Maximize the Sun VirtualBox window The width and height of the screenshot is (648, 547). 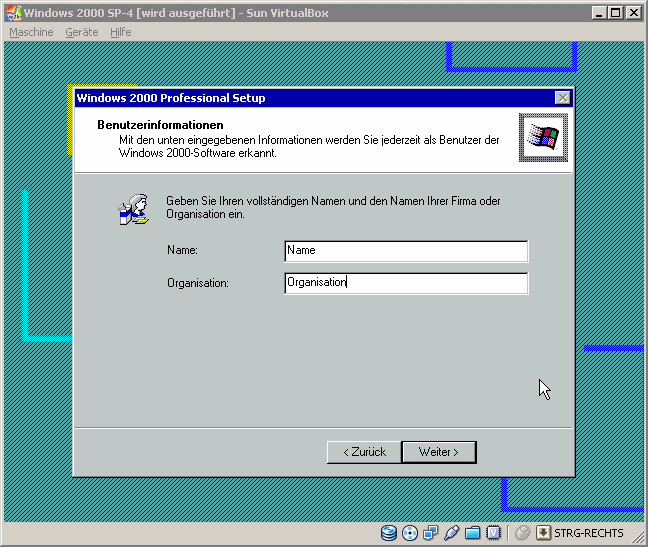click(616, 13)
